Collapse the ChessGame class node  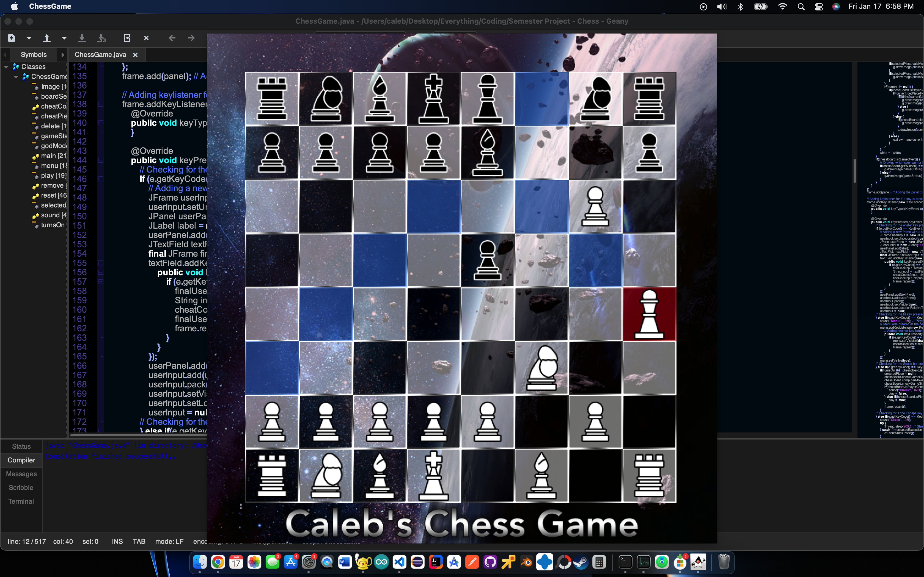(16, 77)
